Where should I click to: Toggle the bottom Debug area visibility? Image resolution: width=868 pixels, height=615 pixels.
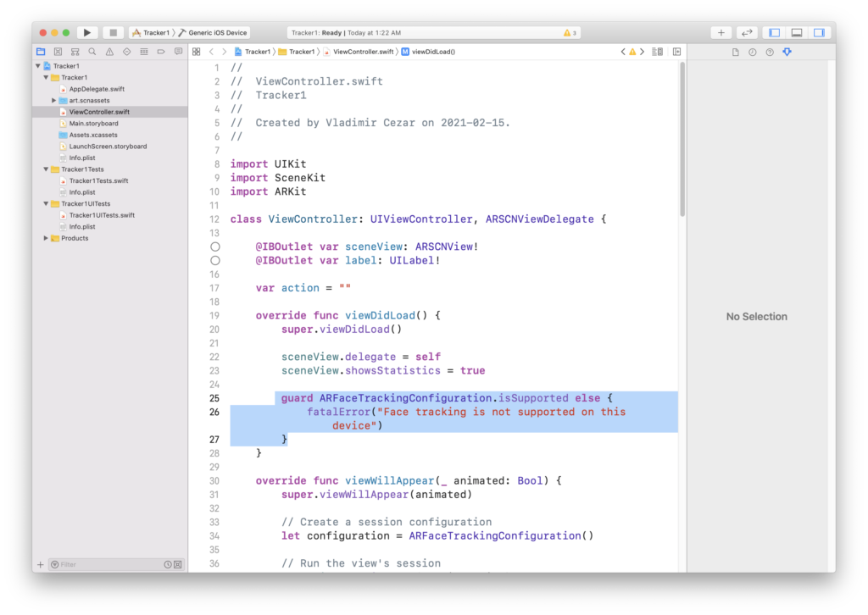[x=797, y=33]
